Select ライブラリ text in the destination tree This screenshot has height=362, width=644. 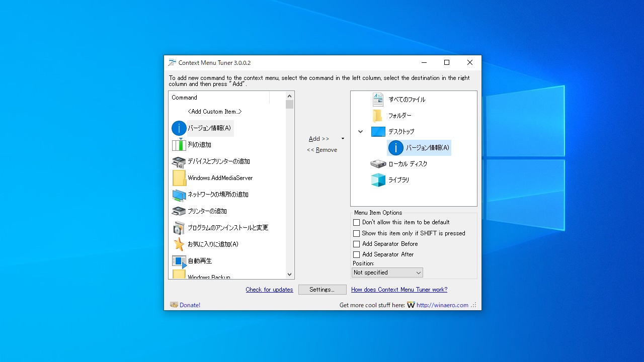(399, 180)
